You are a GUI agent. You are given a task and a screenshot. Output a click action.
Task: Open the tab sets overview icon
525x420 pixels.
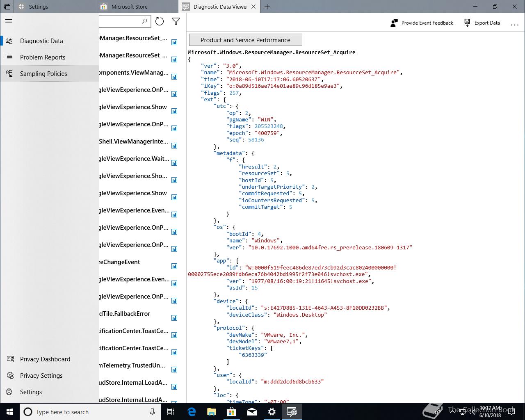pos(7,7)
